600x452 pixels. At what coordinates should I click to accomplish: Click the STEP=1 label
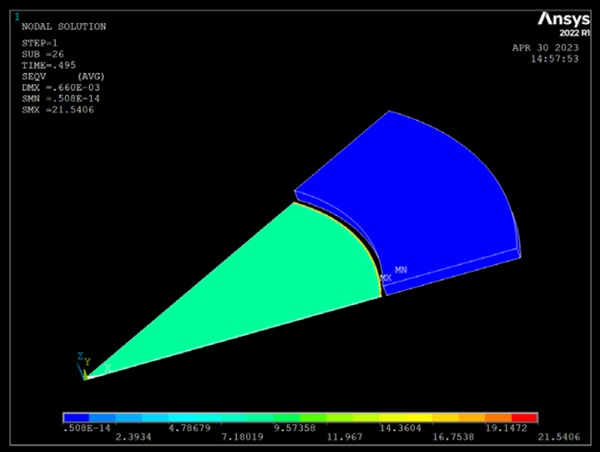pyautogui.click(x=39, y=43)
